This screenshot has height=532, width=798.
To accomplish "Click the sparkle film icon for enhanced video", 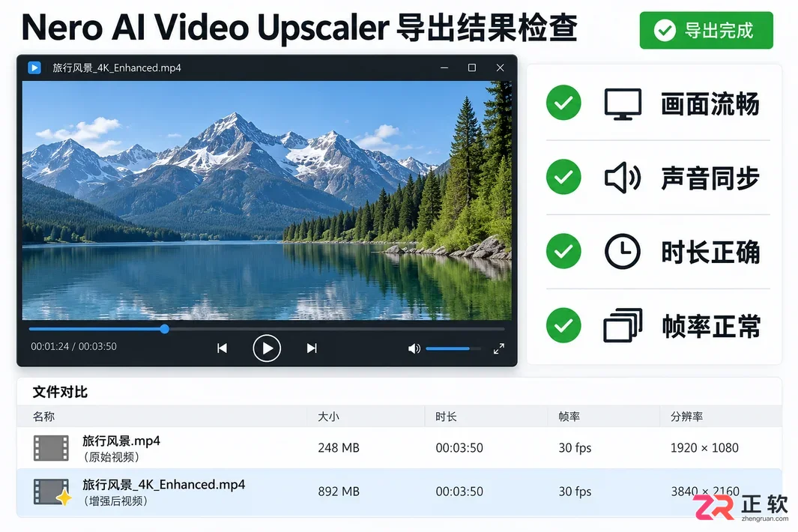I will pos(52,492).
